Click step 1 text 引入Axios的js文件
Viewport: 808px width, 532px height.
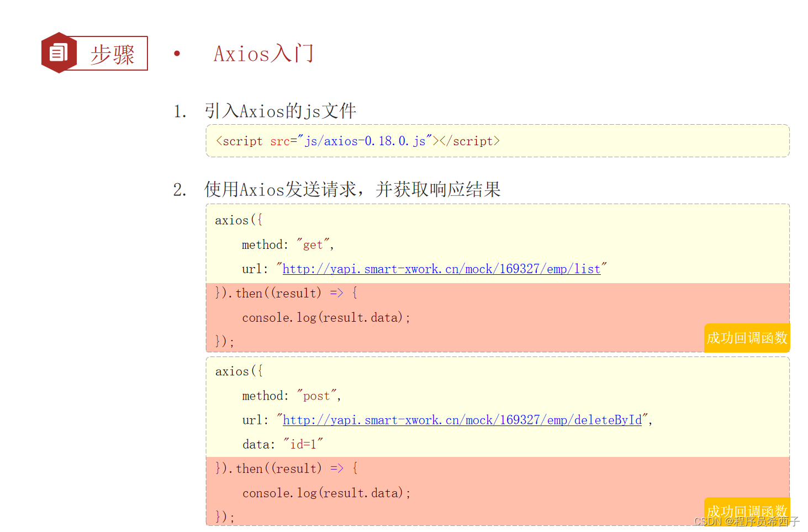(x=281, y=111)
